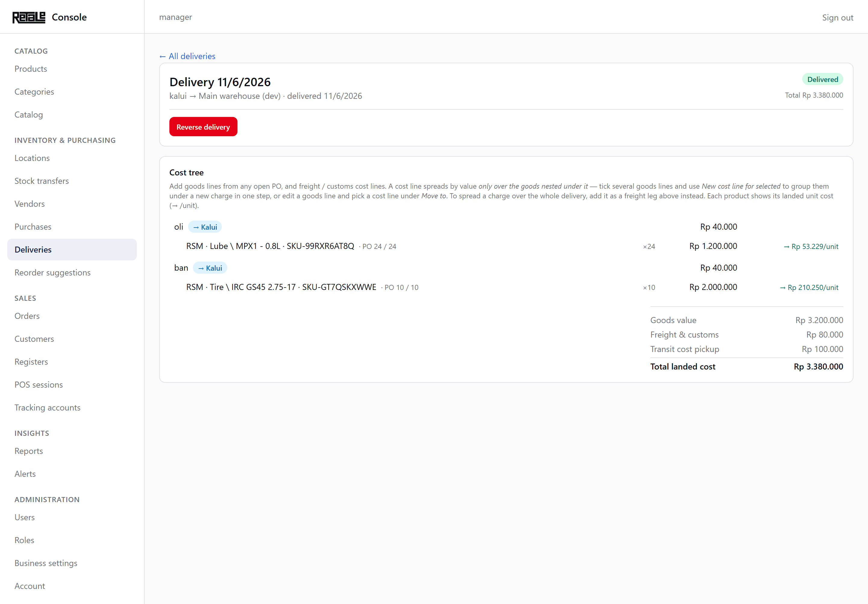Click the Kaliu tag beside oli
The height and width of the screenshot is (604, 868).
(205, 227)
